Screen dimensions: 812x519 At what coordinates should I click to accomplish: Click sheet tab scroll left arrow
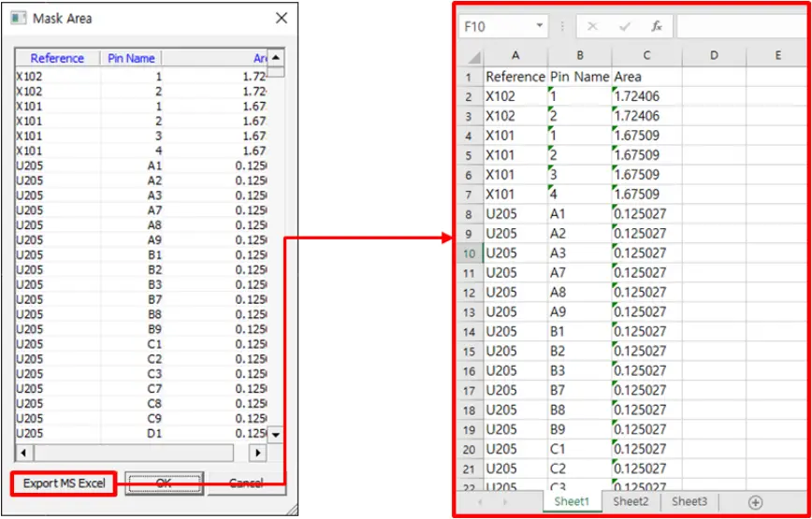tap(480, 501)
